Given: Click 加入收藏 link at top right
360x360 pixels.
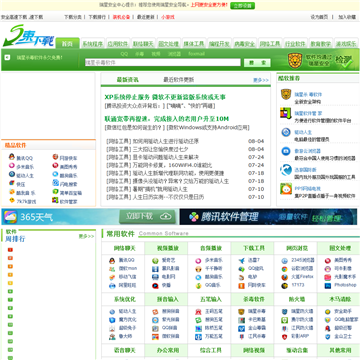Looking at the screenshot, I should (x=347, y=17).
